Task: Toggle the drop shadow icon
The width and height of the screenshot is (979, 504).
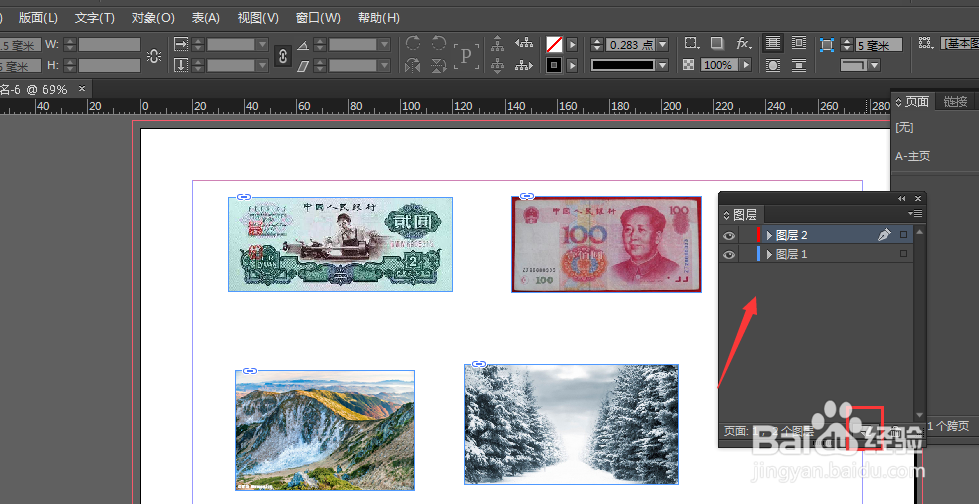Action: pyautogui.click(x=717, y=43)
